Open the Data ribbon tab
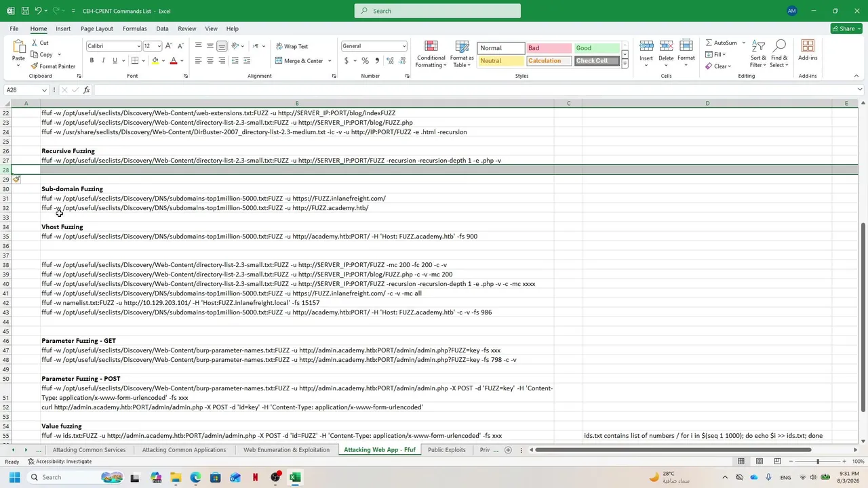The image size is (868, 488). pyautogui.click(x=162, y=28)
